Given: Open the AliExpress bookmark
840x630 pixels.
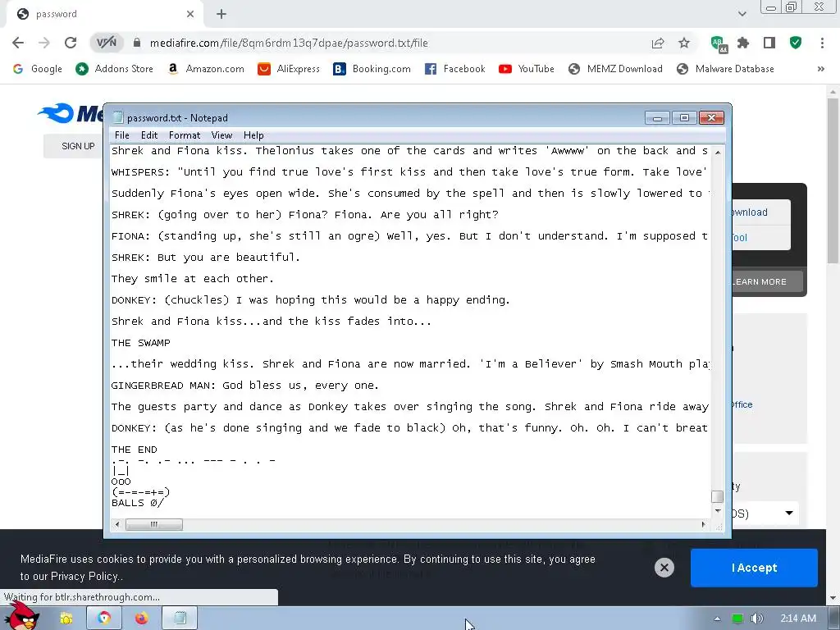Looking at the screenshot, I should pyautogui.click(x=289, y=69).
